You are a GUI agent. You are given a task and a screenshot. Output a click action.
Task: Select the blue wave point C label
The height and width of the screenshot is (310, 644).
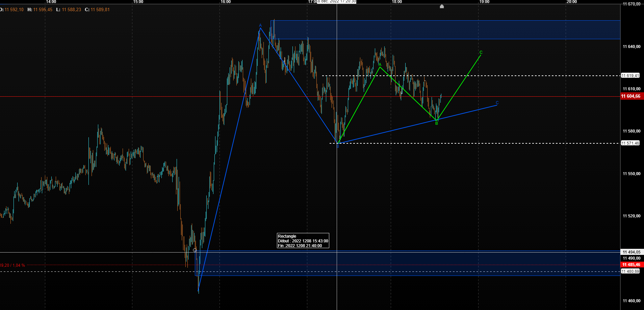coord(497,103)
